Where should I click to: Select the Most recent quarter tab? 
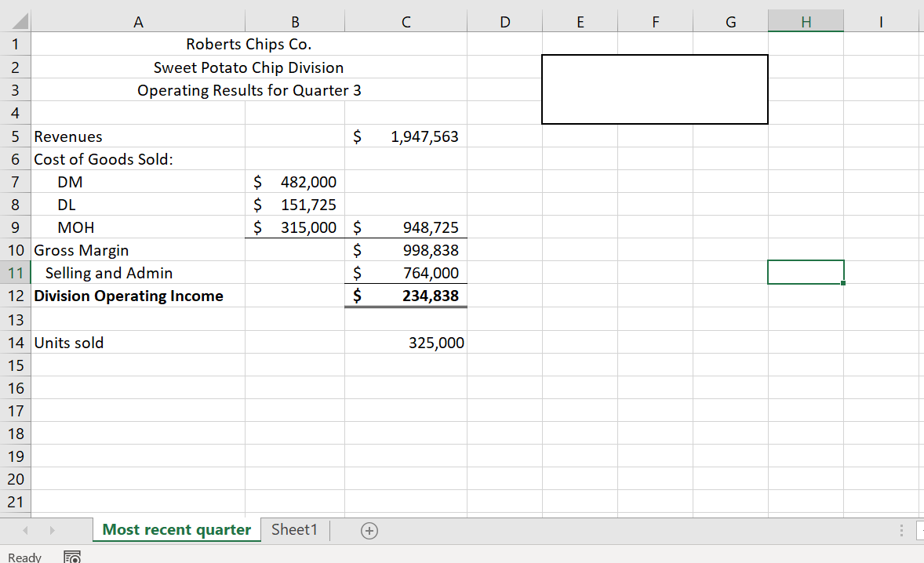coord(176,530)
